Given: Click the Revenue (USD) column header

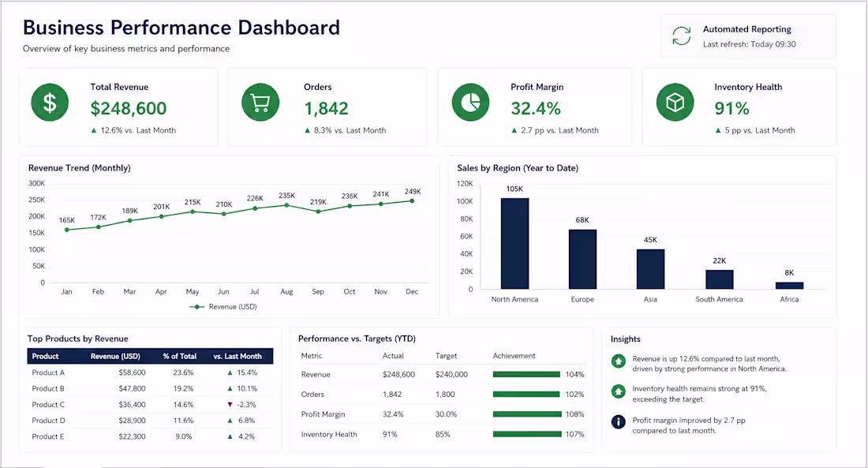Looking at the screenshot, I should point(115,356).
